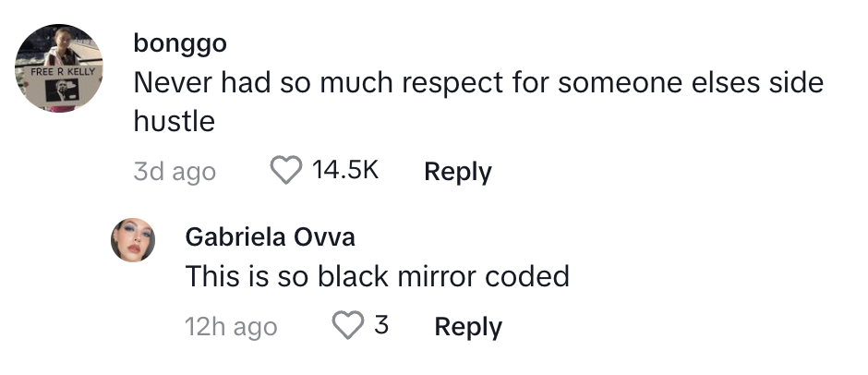The image size is (868, 375).
Task: Click the bonggo username
Action: click(x=180, y=43)
